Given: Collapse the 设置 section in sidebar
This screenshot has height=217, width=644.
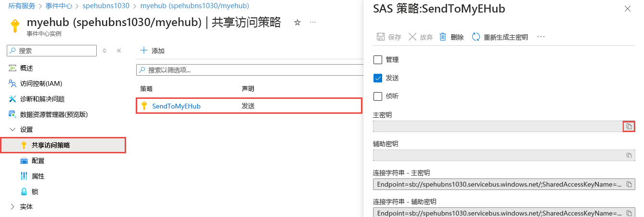Looking at the screenshot, I should 13,130.
